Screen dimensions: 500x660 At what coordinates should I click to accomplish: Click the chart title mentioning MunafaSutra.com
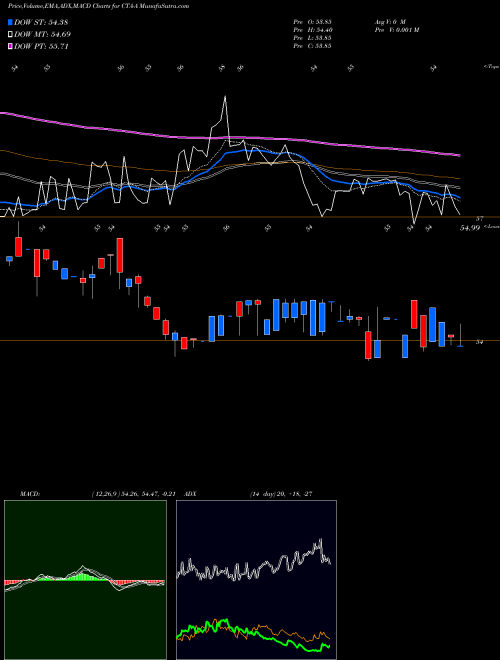pyautogui.click(x=98, y=6)
